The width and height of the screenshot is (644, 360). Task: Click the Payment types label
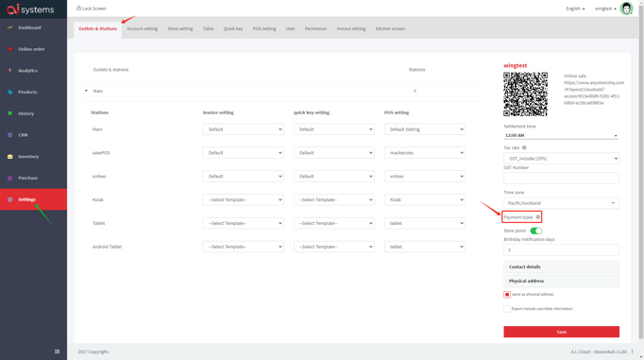pyautogui.click(x=518, y=217)
